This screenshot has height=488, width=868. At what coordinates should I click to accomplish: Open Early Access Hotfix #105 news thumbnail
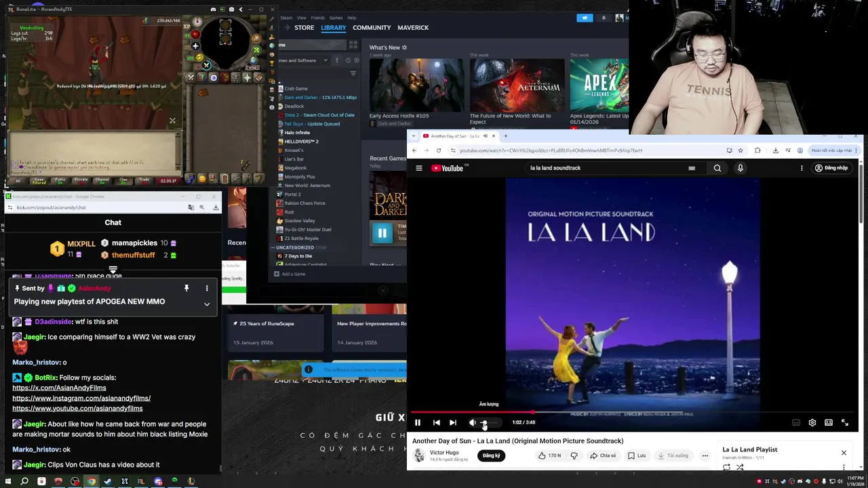coord(416,85)
